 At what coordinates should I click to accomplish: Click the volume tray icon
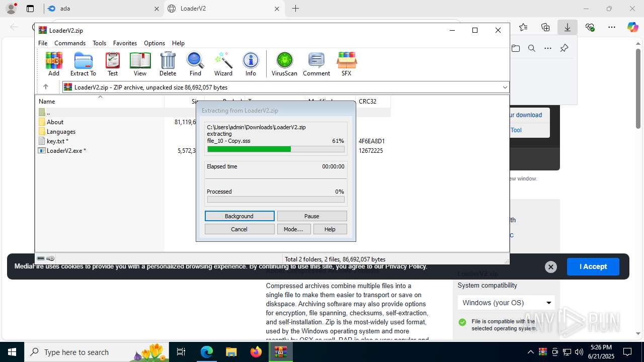579,352
